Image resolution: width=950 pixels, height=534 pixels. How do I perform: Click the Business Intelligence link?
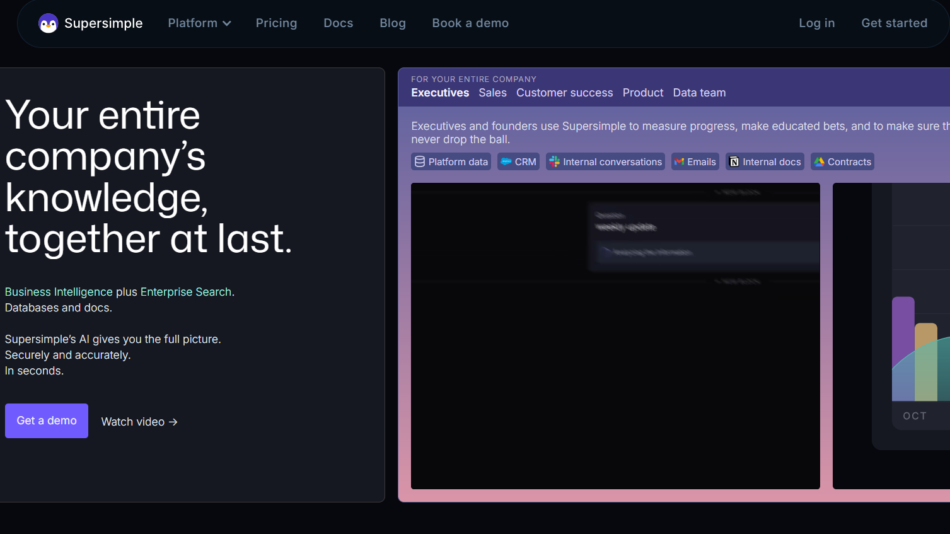(x=59, y=292)
